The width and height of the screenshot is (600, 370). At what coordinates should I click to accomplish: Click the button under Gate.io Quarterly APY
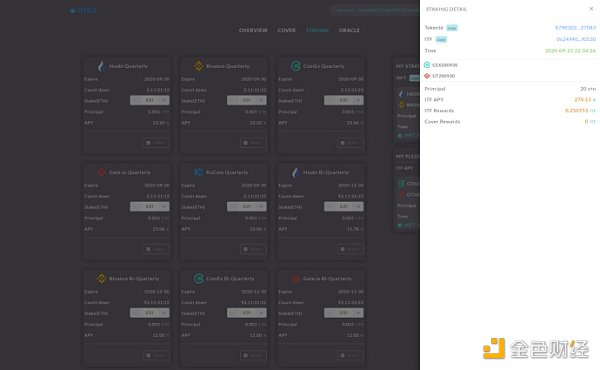[x=156, y=249]
